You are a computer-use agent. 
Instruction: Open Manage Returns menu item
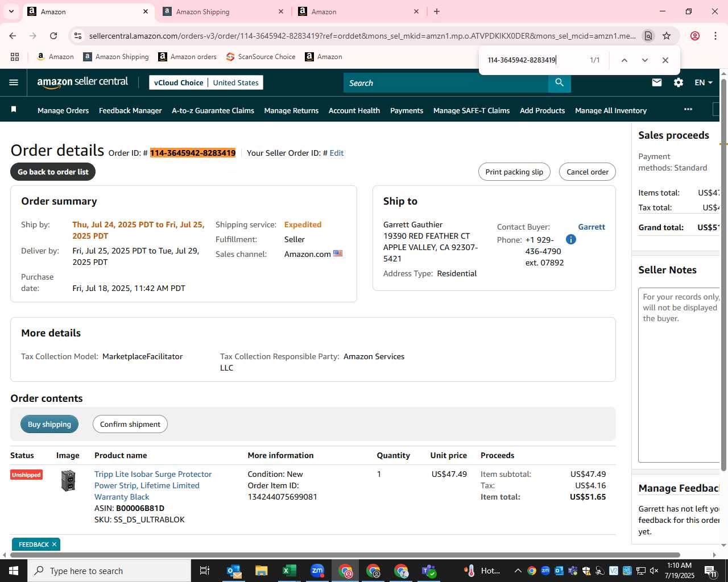[291, 110]
